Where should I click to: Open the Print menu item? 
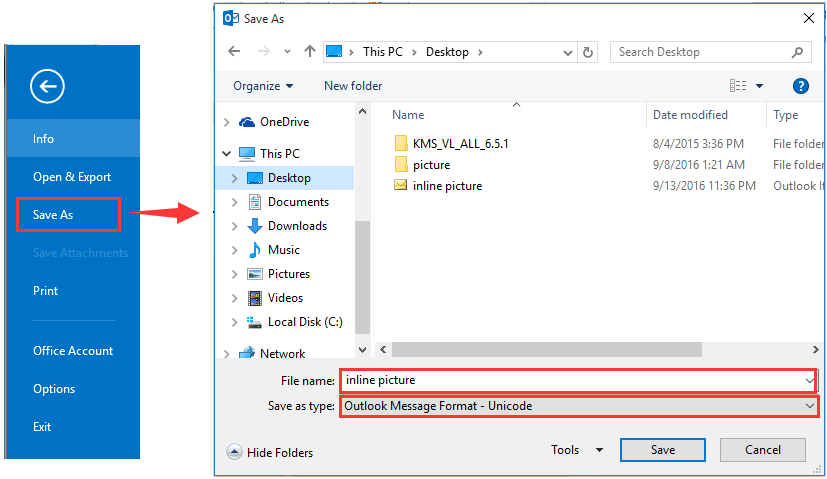pos(45,291)
